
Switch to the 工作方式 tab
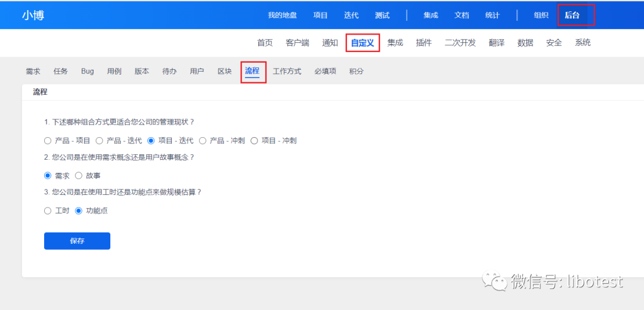287,71
